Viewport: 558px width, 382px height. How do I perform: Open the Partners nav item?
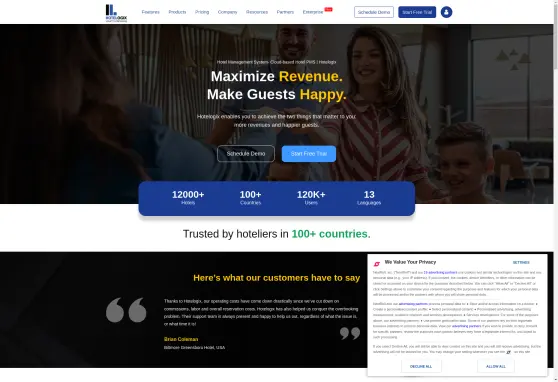click(x=285, y=12)
